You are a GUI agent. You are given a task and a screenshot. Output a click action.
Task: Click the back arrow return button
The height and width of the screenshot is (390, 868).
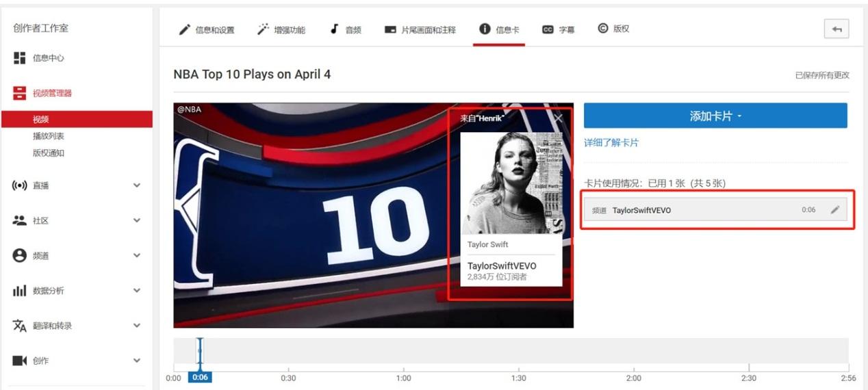pos(837,29)
